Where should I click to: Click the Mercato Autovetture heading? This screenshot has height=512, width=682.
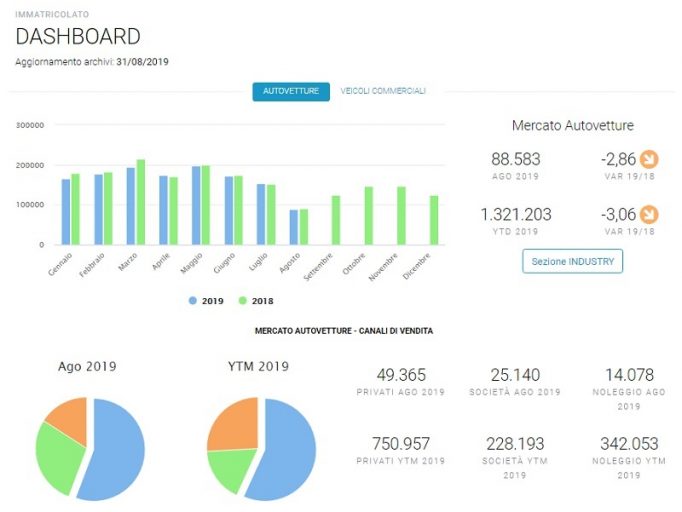(572, 125)
